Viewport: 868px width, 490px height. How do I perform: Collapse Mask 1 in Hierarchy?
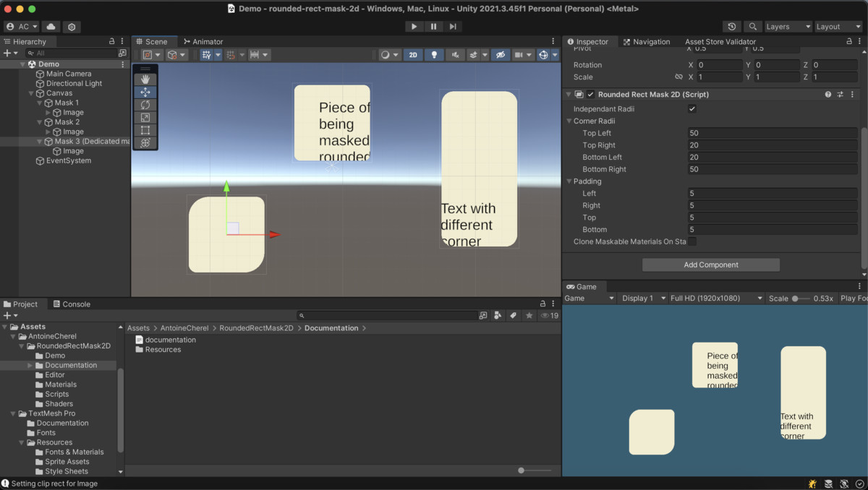[39, 103]
